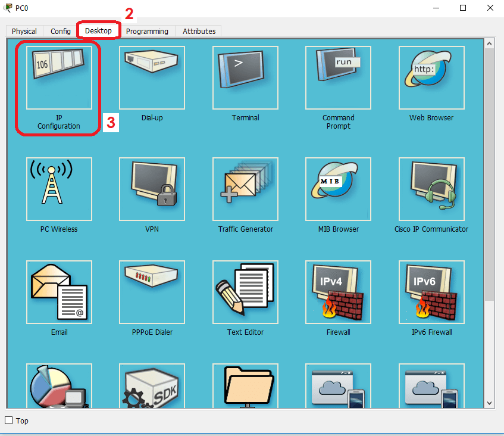504x436 pixels.
Task: Open the VPN app
Action: click(152, 189)
